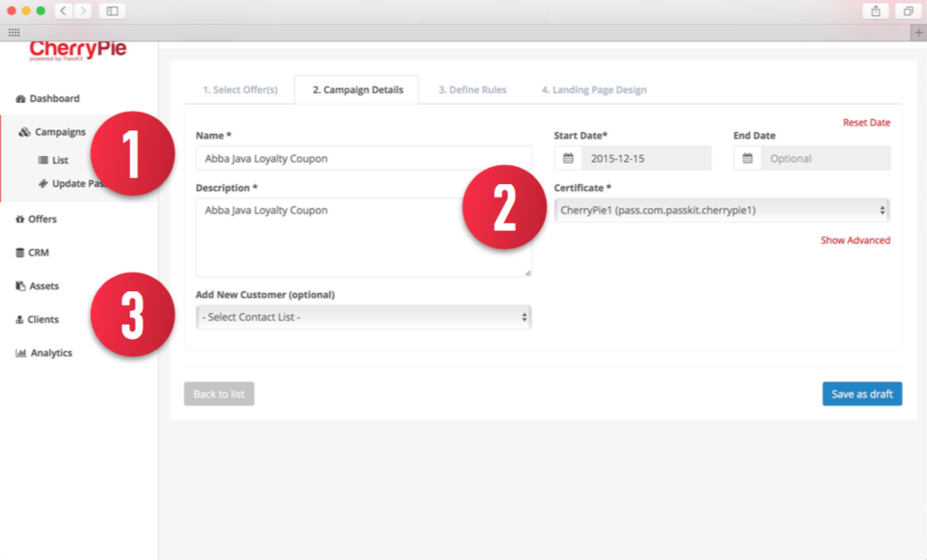Viewport: 927px width, 560px height.
Task: Click the Clients person icon
Action: [x=20, y=320]
